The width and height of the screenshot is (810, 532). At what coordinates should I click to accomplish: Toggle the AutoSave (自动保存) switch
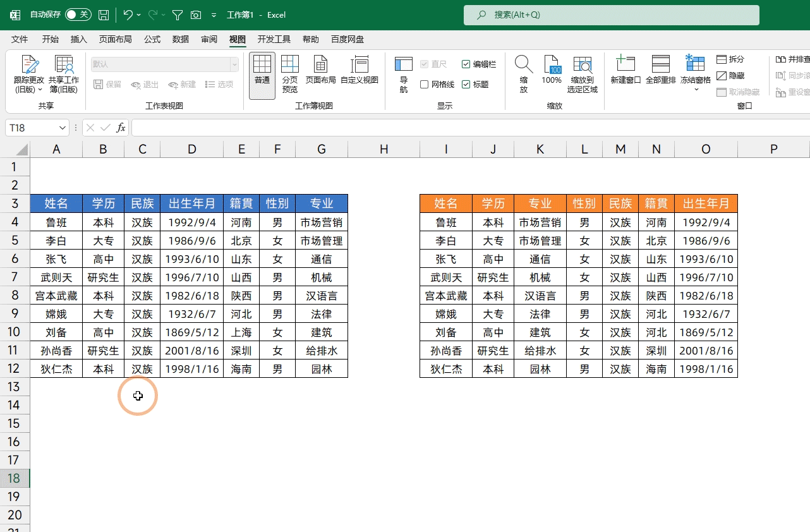coord(78,15)
